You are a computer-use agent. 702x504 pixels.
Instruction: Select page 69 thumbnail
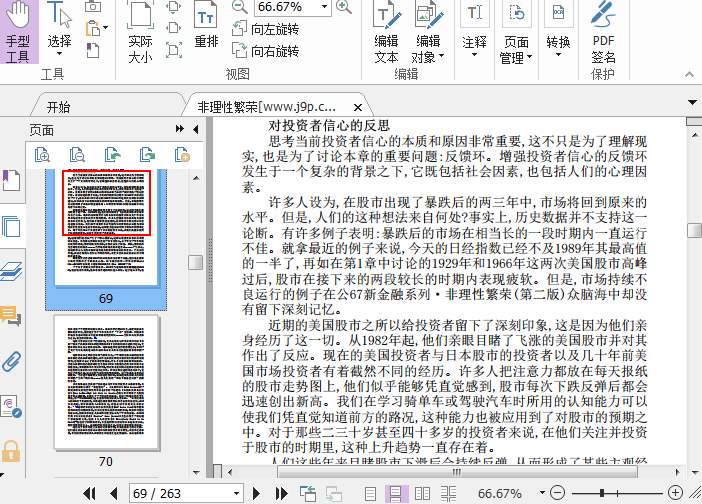coord(106,239)
